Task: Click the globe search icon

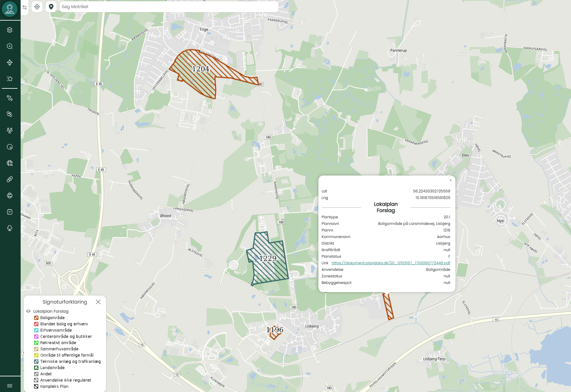Action: pos(10,163)
